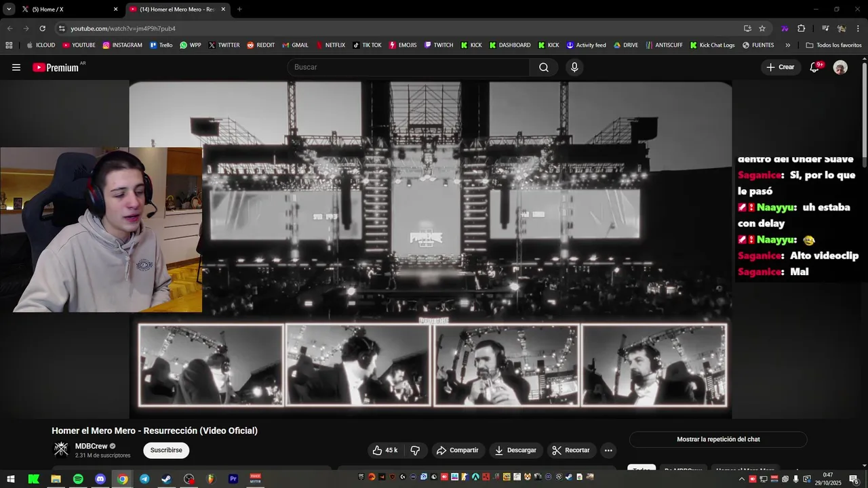Screen dimensions: 868x488
Task: Open the DRIVE bookmark
Action: 626,45
